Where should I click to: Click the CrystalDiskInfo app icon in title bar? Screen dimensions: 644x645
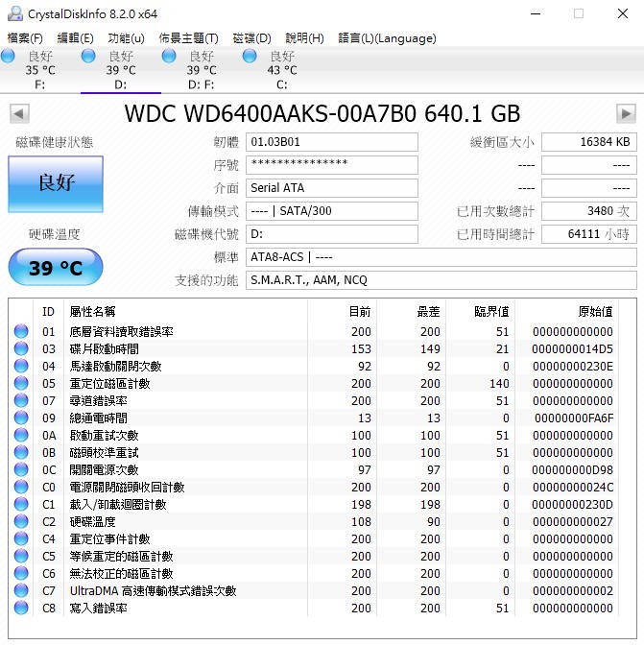click(14, 13)
